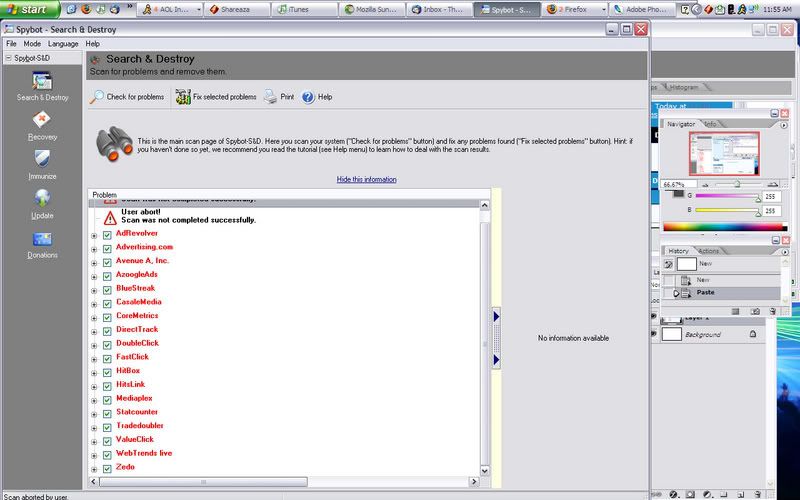This screenshot has height=500, width=800.
Task: Select the Paste history state
Action: pos(721,293)
